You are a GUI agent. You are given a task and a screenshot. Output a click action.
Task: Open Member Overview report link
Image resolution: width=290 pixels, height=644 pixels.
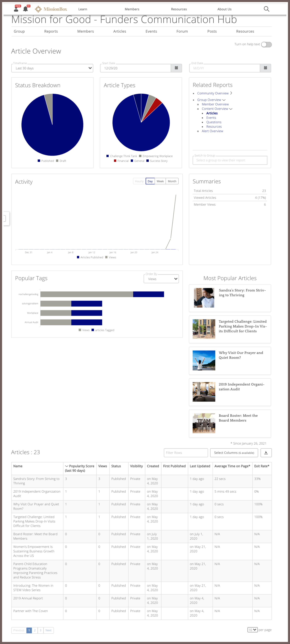coord(215,104)
